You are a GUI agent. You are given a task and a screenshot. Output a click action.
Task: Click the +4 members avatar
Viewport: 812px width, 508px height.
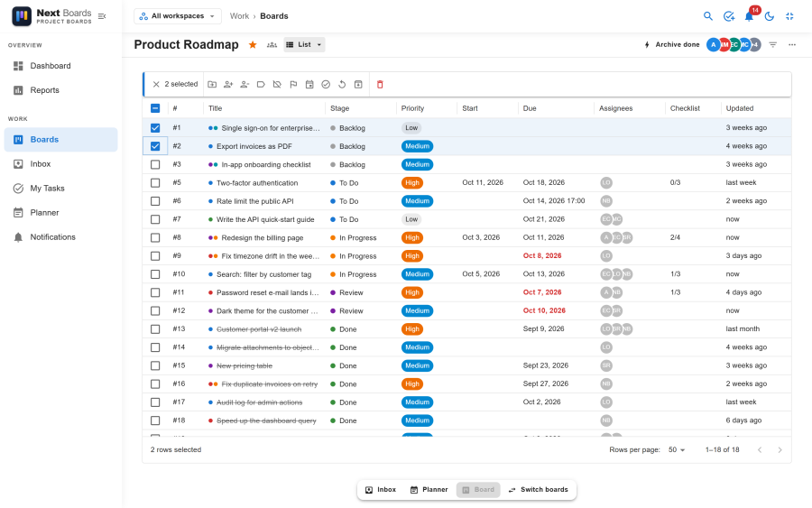(x=755, y=44)
